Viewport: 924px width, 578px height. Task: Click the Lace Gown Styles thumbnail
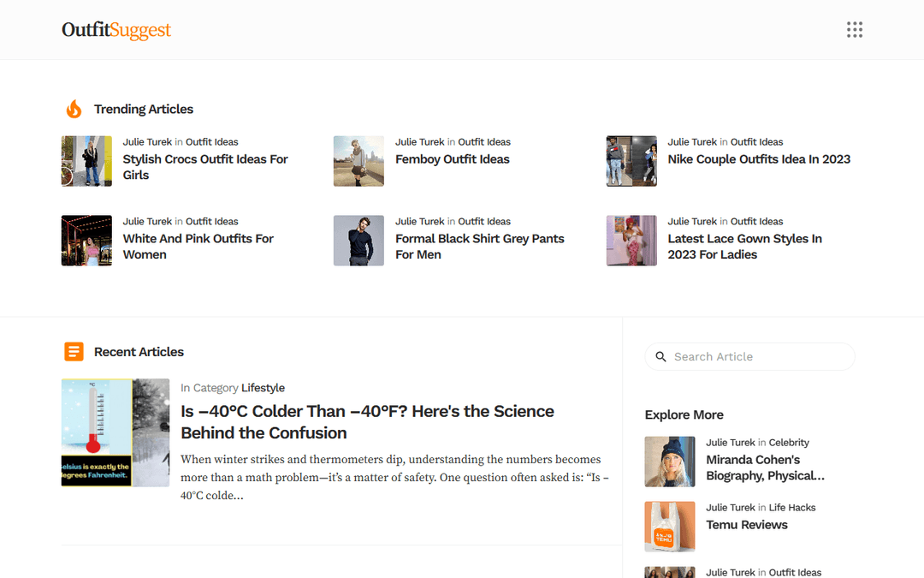(x=631, y=241)
